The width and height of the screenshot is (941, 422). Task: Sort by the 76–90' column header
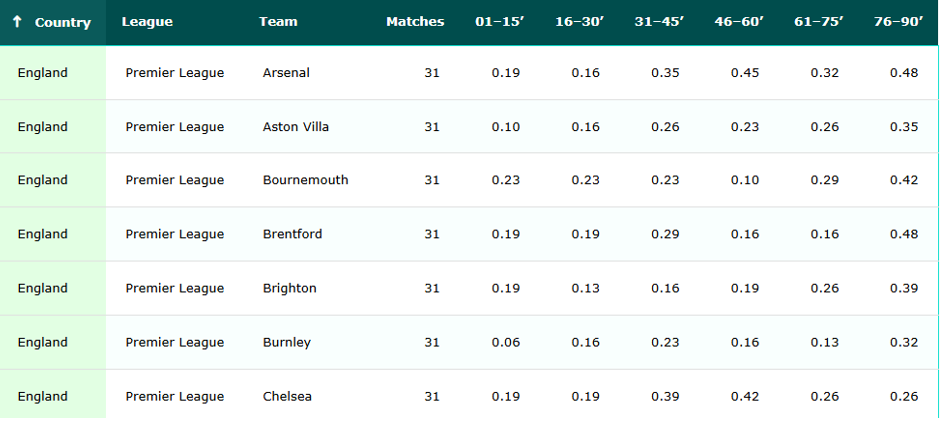[x=899, y=22]
